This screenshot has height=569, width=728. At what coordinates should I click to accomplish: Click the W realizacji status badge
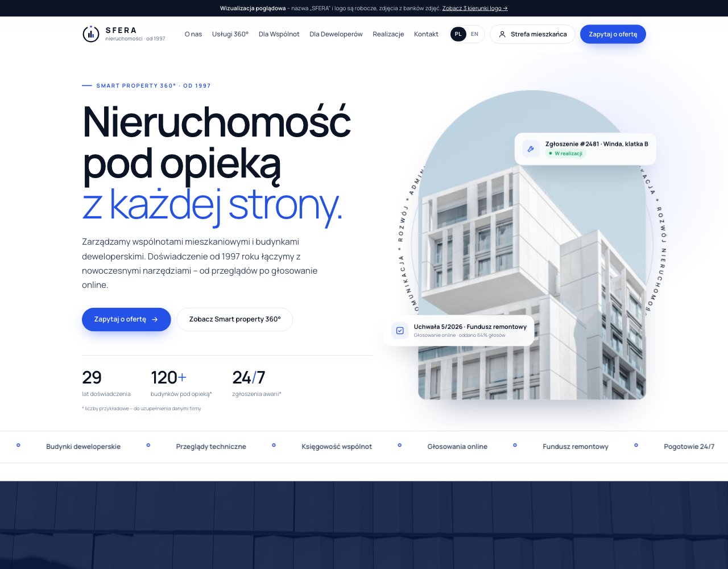point(565,154)
